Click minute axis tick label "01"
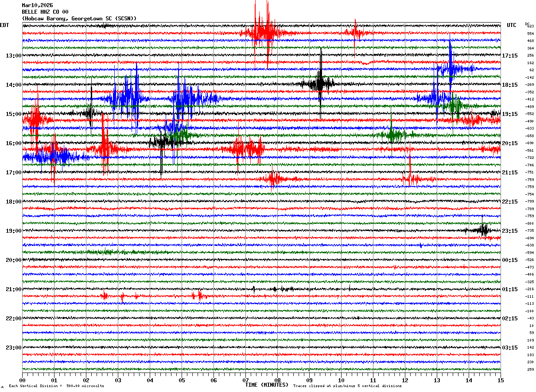Viewport: 536px width, 392px height. tap(54, 380)
